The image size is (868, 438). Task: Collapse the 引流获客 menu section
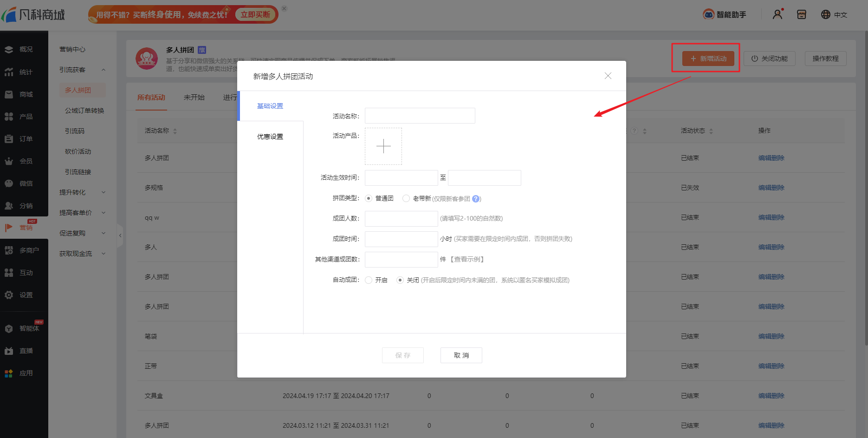pyautogui.click(x=104, y=70)
